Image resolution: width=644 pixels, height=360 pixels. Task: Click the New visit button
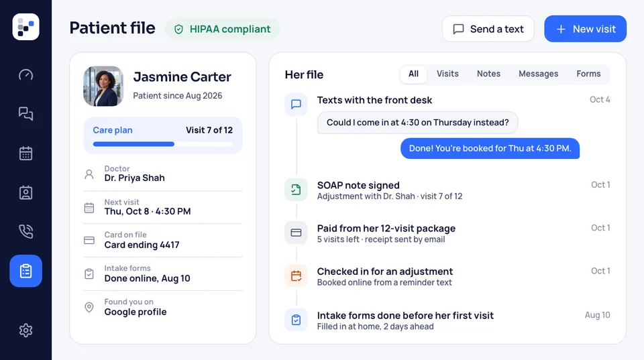click(585, 29)
